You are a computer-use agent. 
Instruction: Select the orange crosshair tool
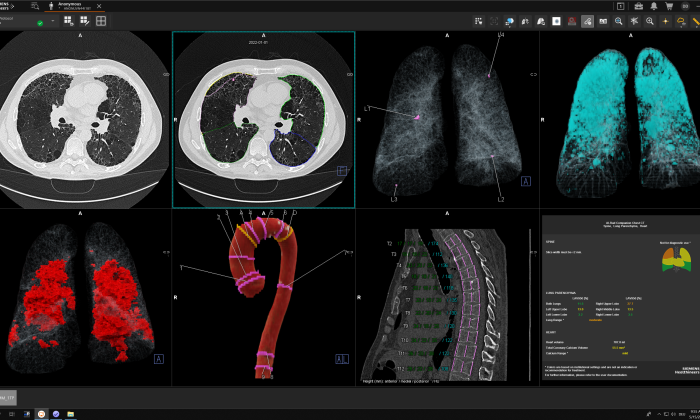pyautogui.click(x=665, y=20)
